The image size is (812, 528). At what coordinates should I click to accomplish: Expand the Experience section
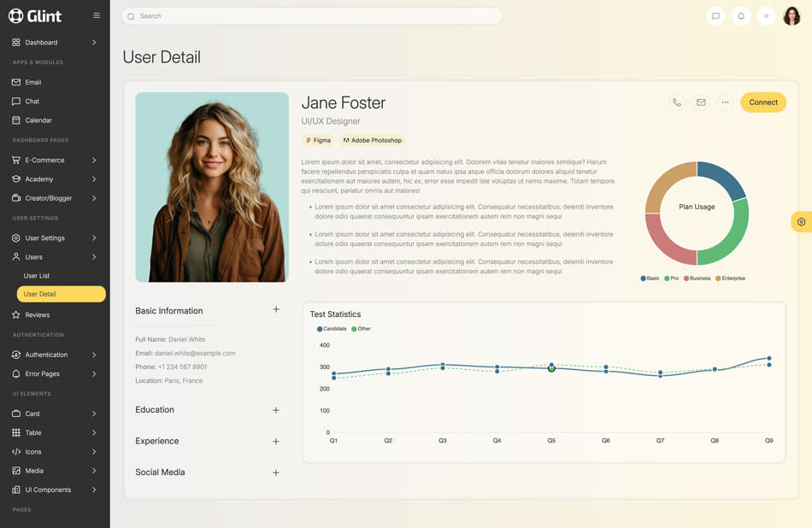(x=275, y=442)
